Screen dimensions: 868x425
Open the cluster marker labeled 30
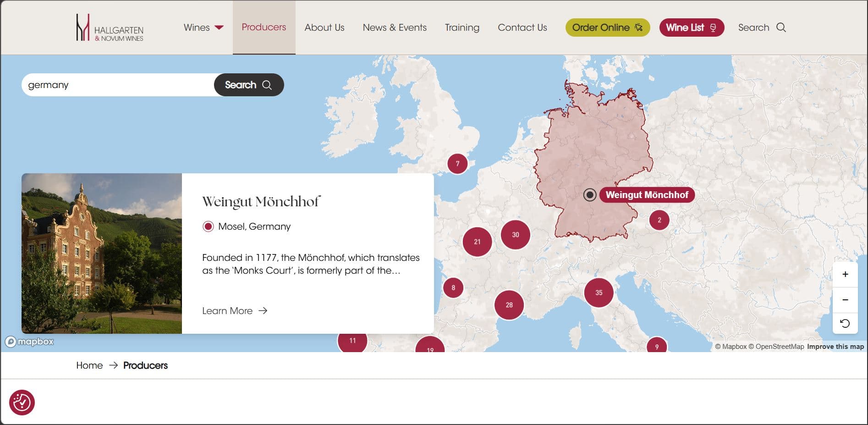pos(516,235)
